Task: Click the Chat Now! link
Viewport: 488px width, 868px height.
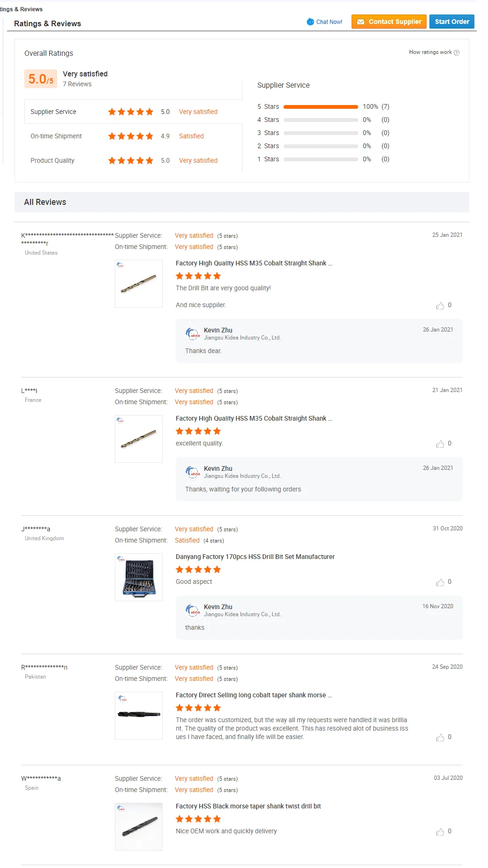Action: pos(324,22)
